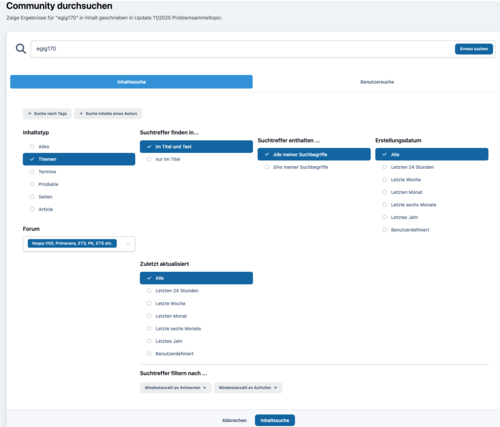The width and height of the screenshot is (500, 427).
Task: Click the plus icon for Suche Inhalte eines Autors
Action: tap(81, 114)
